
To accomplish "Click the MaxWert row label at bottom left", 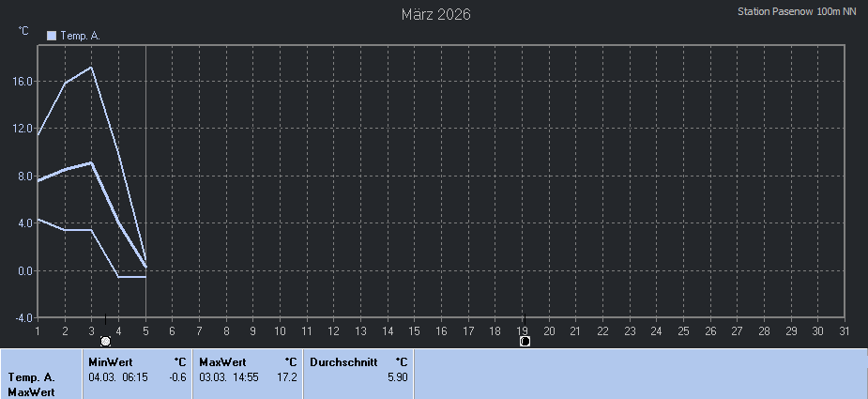I will point(29,391).
